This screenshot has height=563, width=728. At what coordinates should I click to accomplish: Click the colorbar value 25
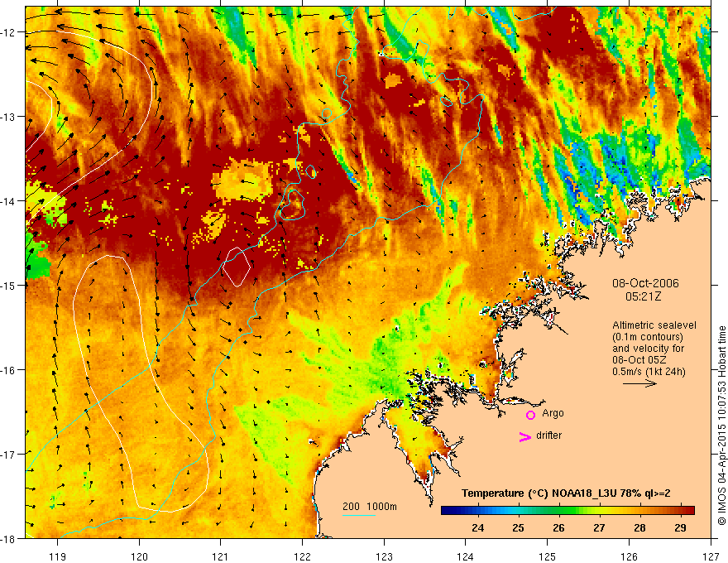(518, 527)
